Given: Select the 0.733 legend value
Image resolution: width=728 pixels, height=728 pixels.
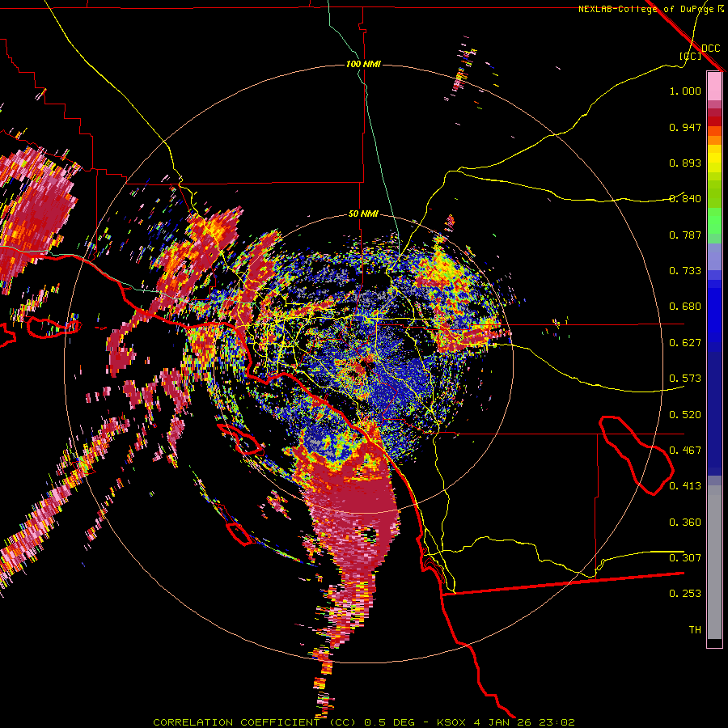Looking at the screenshot, I should point(685,271).
